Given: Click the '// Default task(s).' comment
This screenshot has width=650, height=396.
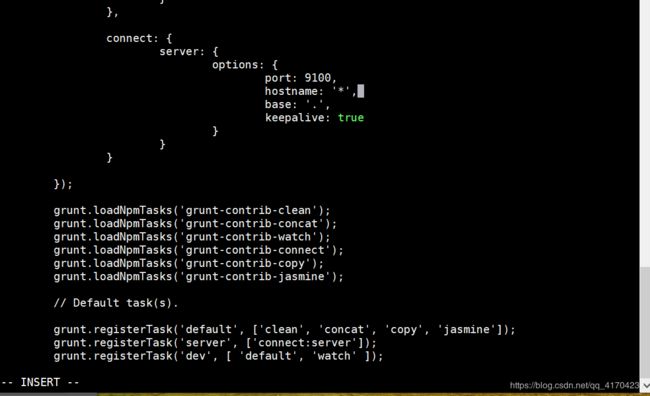Looking at the screenshot, I should pos(116,303).
